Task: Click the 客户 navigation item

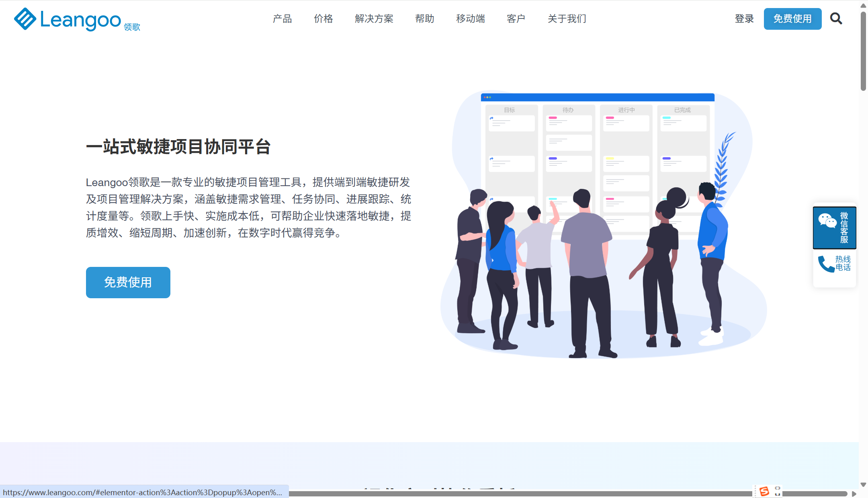Action: (516, 19)
